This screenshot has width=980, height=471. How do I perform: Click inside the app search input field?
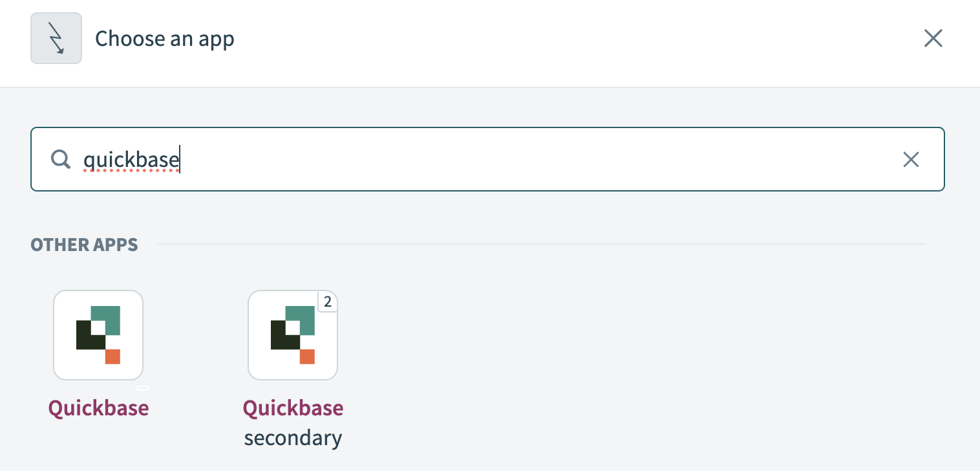pos(453,159)
